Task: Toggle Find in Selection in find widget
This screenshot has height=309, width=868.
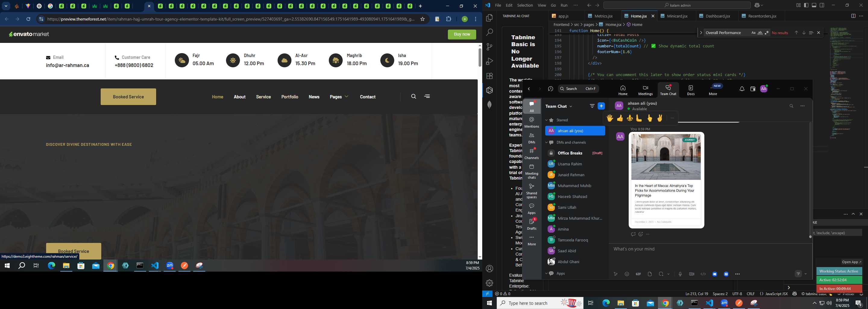Action: (x=811, y=33)
